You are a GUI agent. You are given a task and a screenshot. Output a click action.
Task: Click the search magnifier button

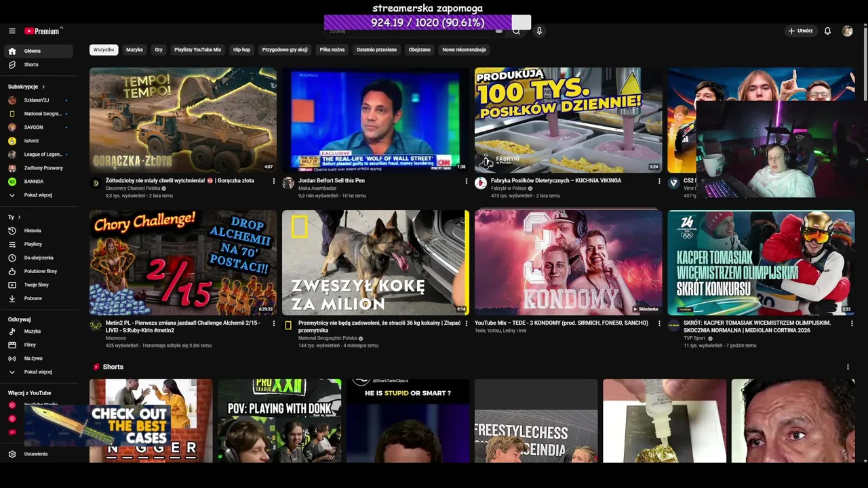(516, 31)
